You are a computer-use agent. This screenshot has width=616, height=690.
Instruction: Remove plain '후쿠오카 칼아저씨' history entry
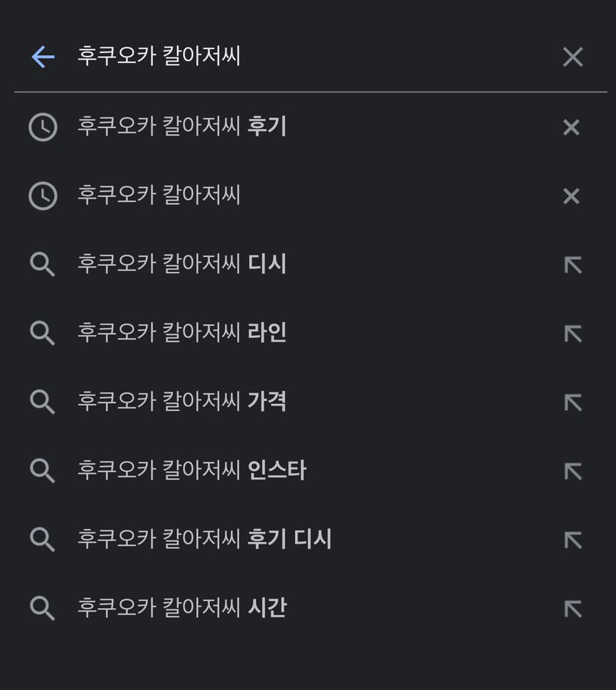pos(571,196)
